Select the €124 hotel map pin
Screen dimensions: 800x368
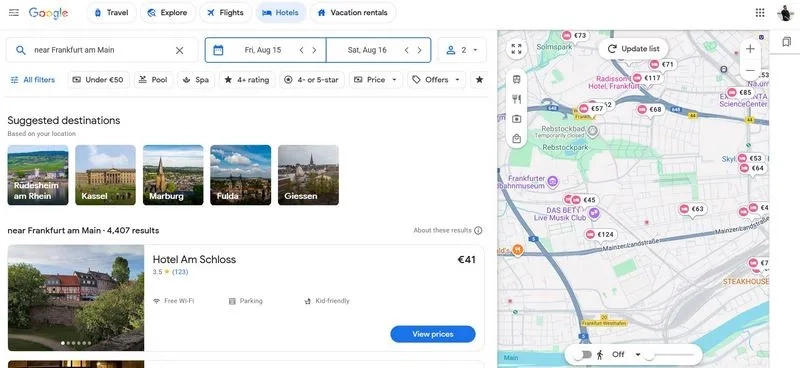(x=601, y=234)
